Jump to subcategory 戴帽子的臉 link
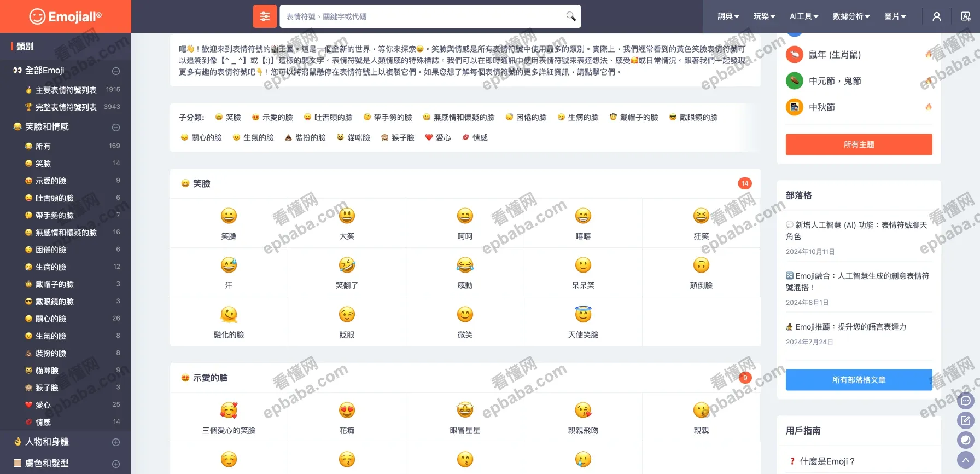This screenshot has width=980, height=474. tap(633, 117)
